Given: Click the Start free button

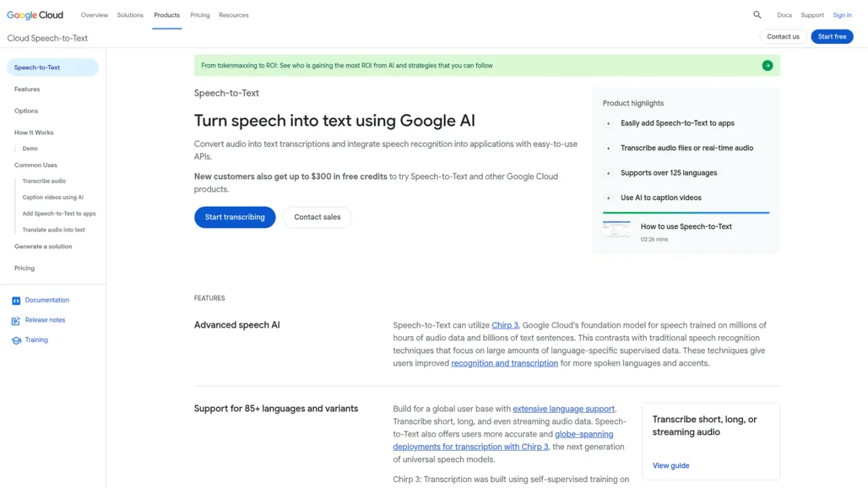Looking at the screenshot, I should 832,37.
